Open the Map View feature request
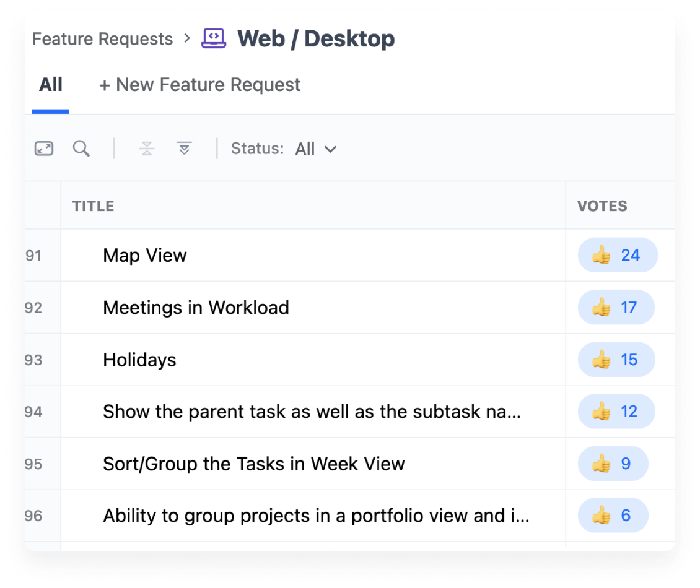Image resolution: width=700 pixels, height=588 pixels. [x=145, y=256]
